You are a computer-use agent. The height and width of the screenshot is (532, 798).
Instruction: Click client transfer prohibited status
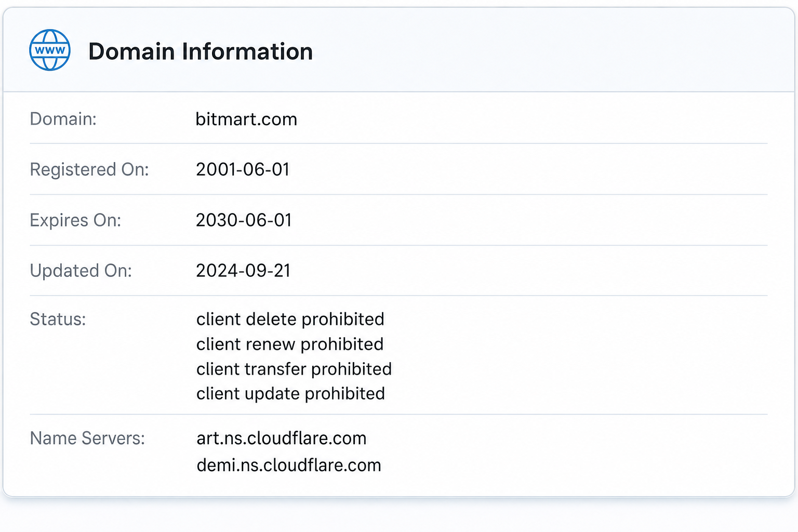coord(294,369)
